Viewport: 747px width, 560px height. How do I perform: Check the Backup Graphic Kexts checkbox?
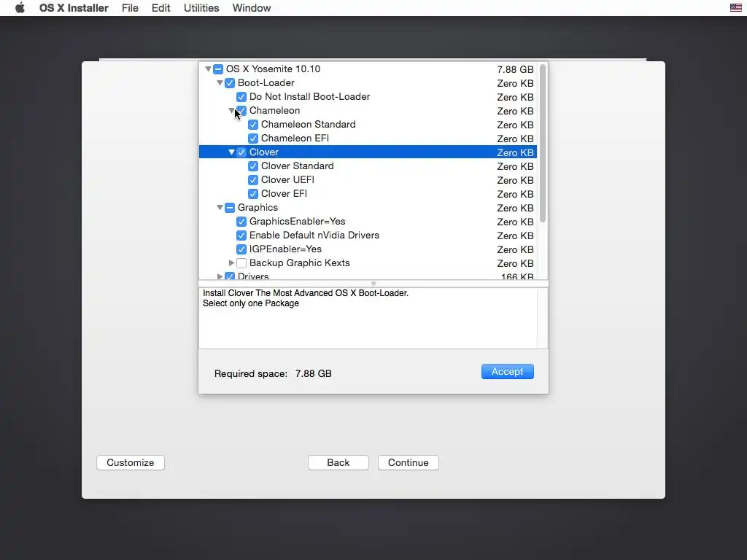[x=241, y=262]
